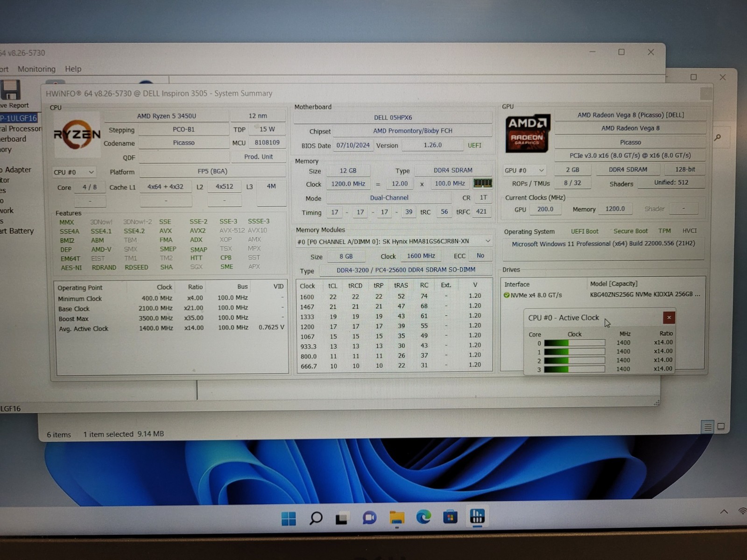Screen dimensions: 747x560
Task: Click the Avg. Active Clock row
Action: tap(171, 328)
